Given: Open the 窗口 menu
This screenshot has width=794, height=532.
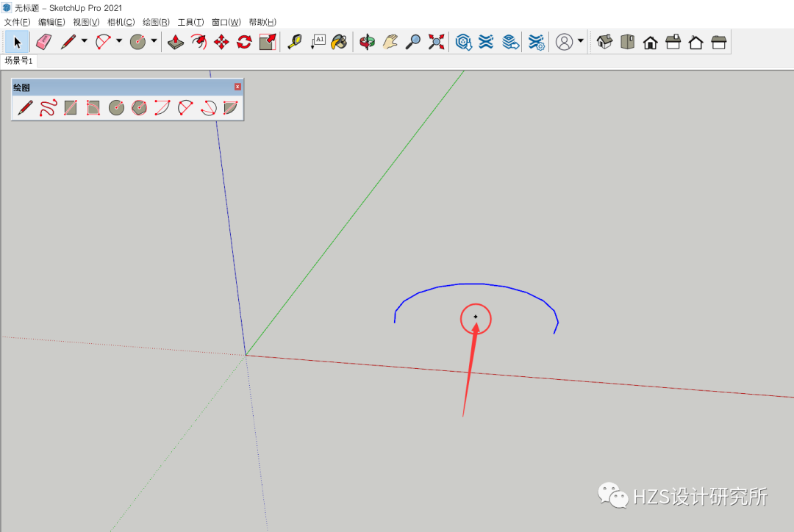Looking at the screenshot, I should pyautogui.click(x=225, y=22).
